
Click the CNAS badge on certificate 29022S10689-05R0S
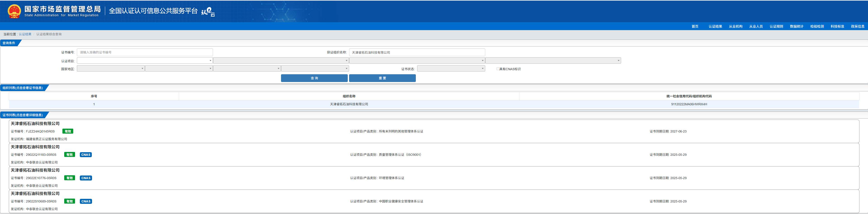86,201
